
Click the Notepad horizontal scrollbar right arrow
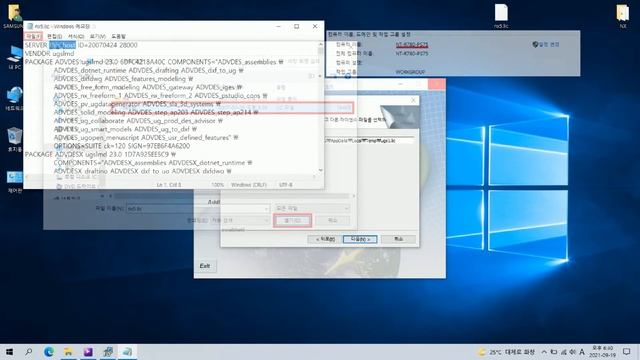(x=314, y=177)
